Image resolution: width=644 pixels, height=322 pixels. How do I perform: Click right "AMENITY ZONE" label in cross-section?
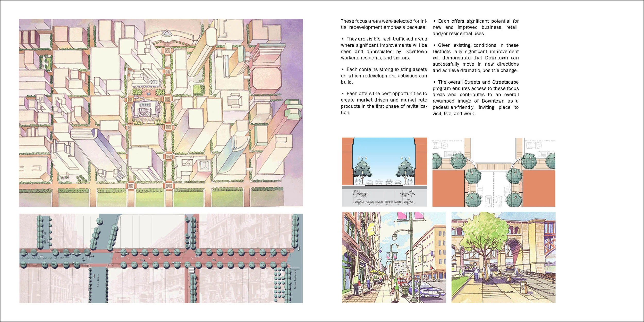coord(404,195)
